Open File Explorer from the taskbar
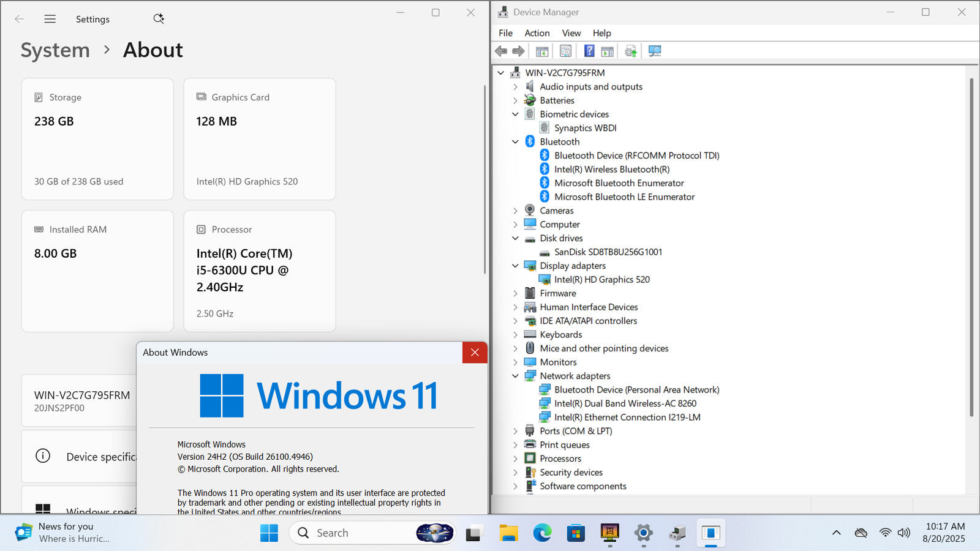Screen dimensions: 980x551 (x=508, y=533)
